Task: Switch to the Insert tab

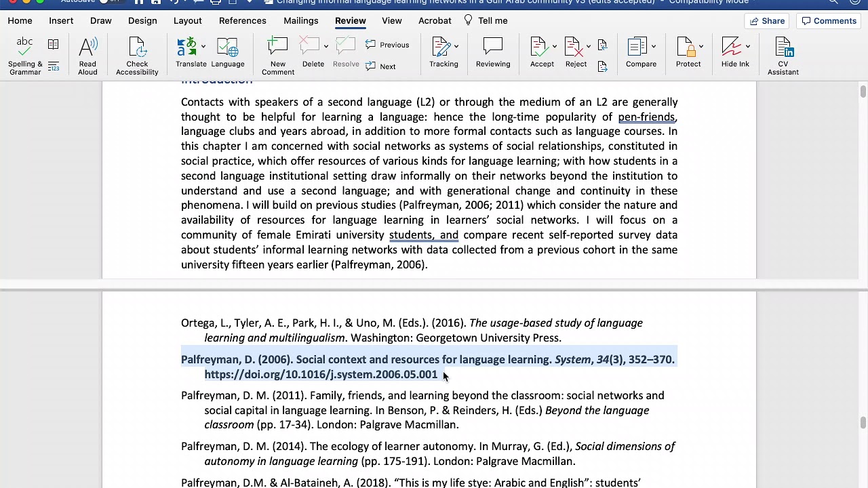Action: [x=61, y=20]
